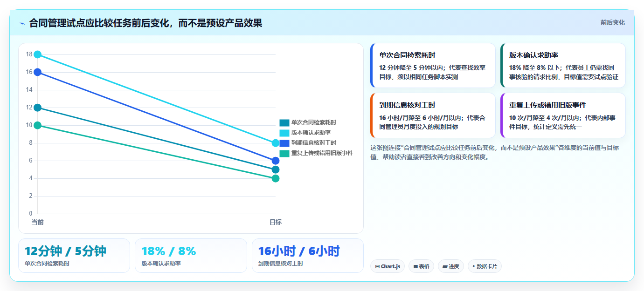
Task: Click the 前后变化 label in header
Action: pos(612,22)
